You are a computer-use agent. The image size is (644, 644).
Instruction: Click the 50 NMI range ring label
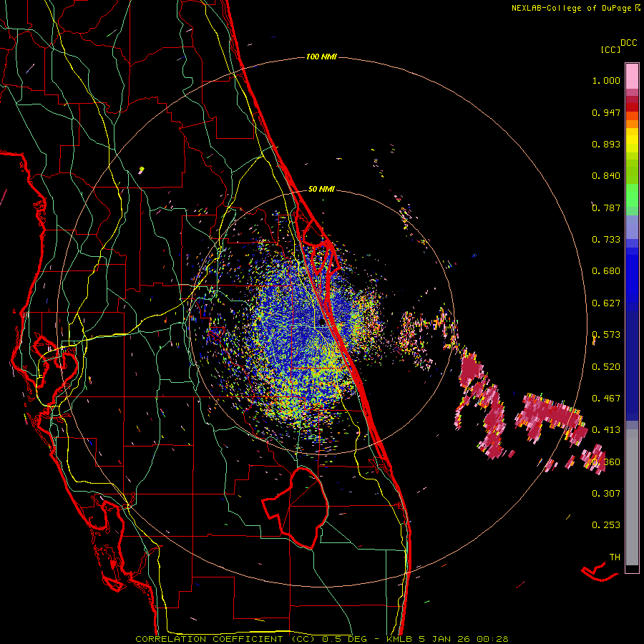pyautogui.click(x=321, y=189)
